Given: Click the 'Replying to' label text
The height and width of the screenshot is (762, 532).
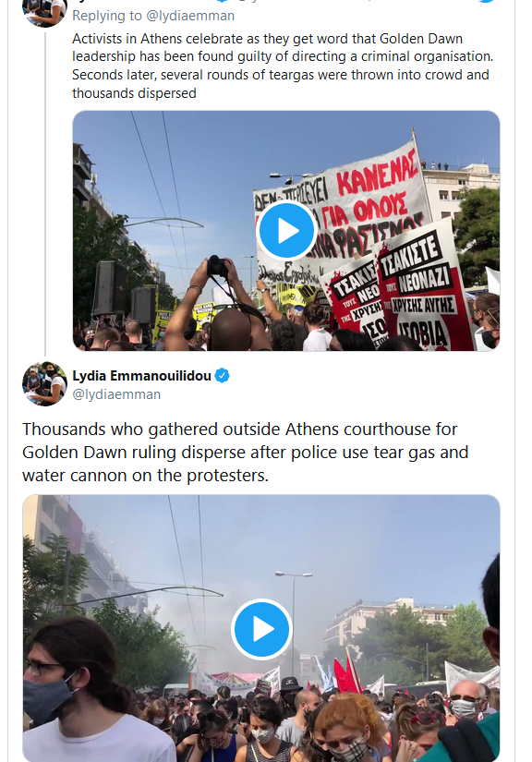Looking at the screenshot, I should (x=107, y=16).
